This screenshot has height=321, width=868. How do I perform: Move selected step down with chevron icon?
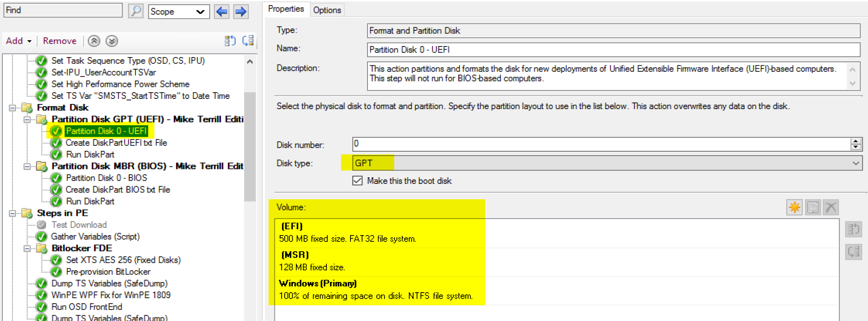tap(112, 41)
